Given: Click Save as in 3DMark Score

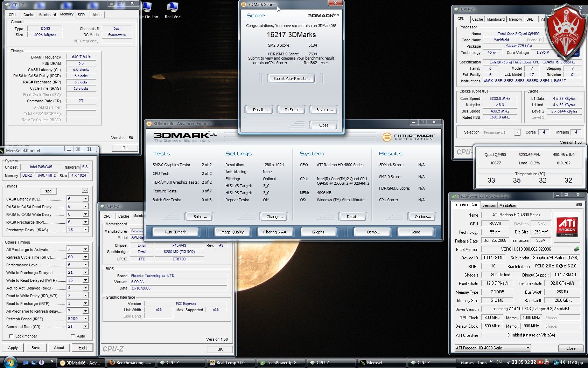Looking at the screenshot, I should pyautogui.click(x=324, y=110).
